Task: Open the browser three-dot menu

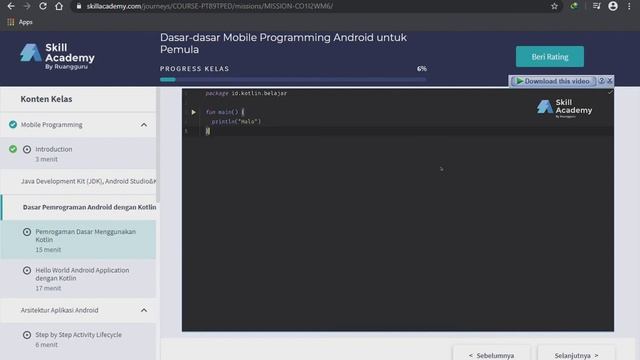Action: (x=629, y=6)
